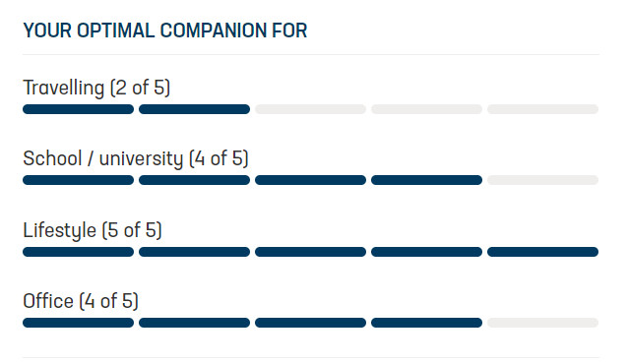This screenshot has width=628, height=364.
Task: Click the fifth filled Lifestyle rating segment
Action: click(542, 252)
